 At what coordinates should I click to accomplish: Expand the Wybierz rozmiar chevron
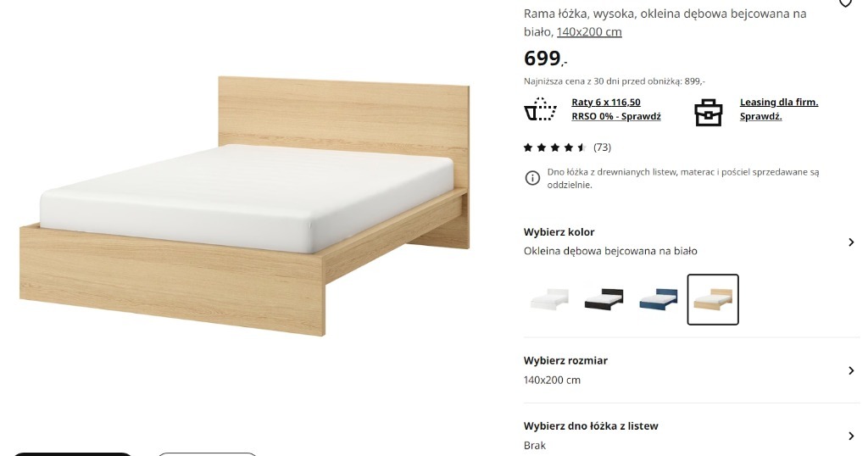pos(851,370)
